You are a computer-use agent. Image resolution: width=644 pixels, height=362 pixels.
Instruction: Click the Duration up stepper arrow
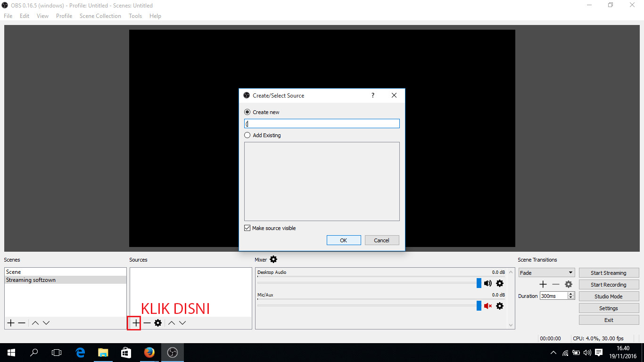click(570, 293)
